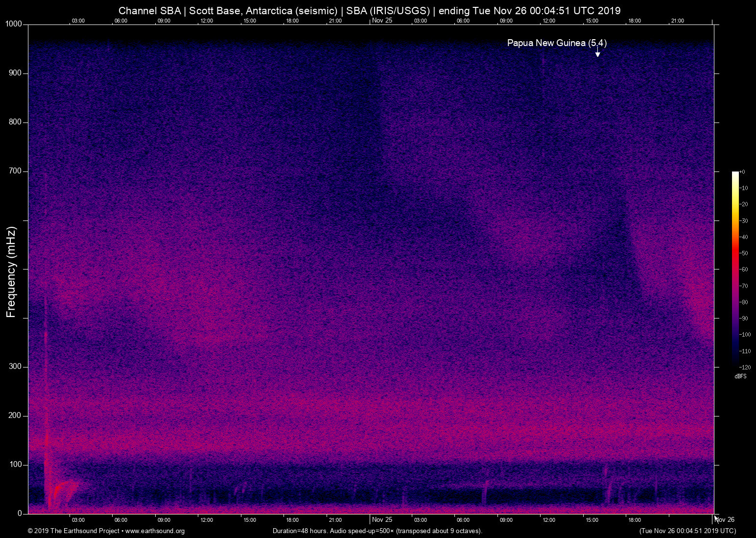756x538 pixels.
Task: Click the 1000 frequency axis label
Action: coord(14,24)
